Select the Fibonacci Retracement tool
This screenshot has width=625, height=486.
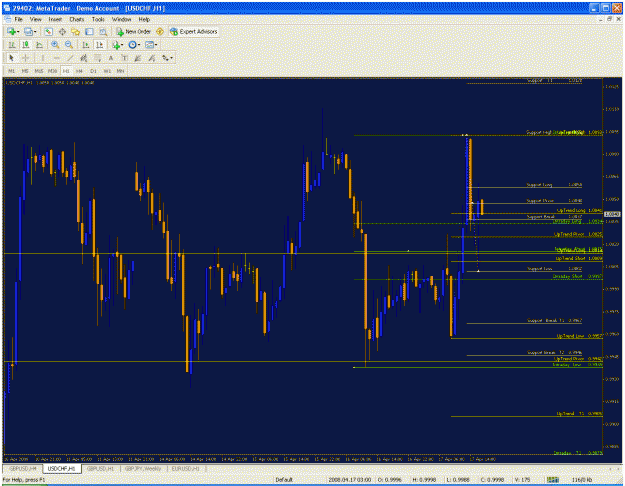click(x=97, y=58)
